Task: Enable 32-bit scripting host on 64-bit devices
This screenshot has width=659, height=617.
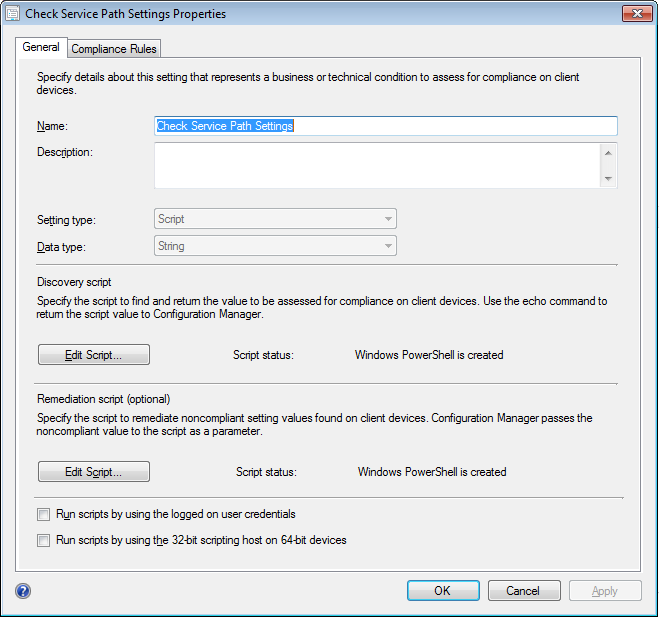Action: [43, 540]
